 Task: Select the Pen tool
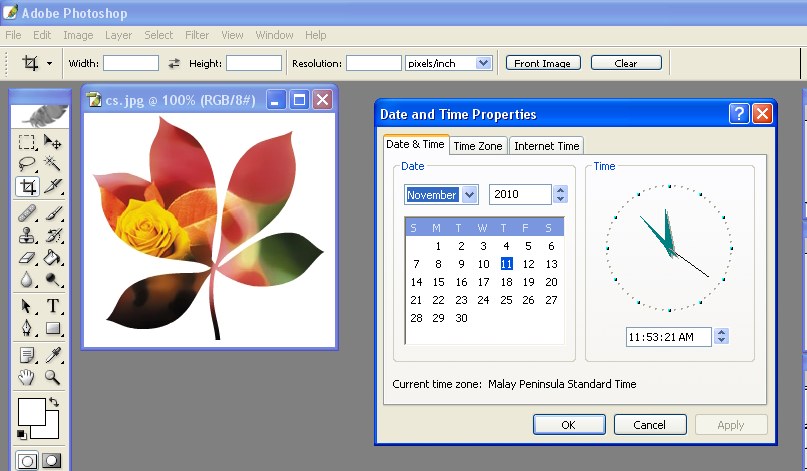27,328
